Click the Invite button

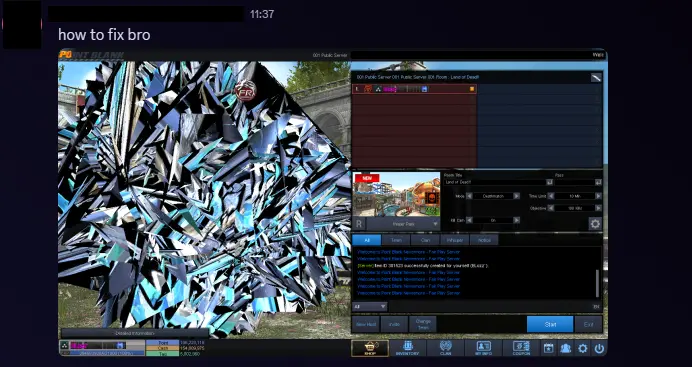click(x=394, y=324)
